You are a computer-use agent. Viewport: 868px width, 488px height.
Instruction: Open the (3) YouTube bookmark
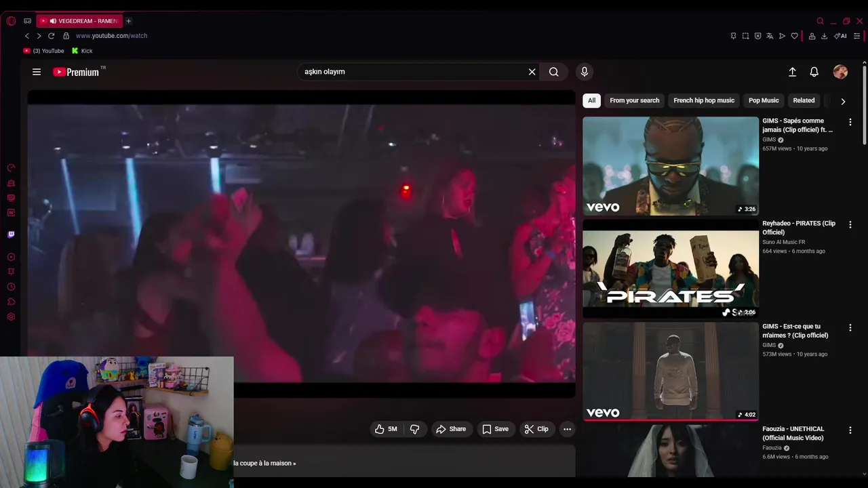(x=43, y=51)
